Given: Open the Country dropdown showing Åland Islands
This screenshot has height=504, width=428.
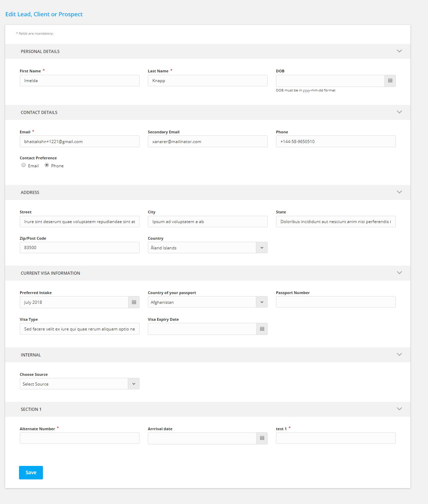Looking at the screenshot, I should (208, 248).
